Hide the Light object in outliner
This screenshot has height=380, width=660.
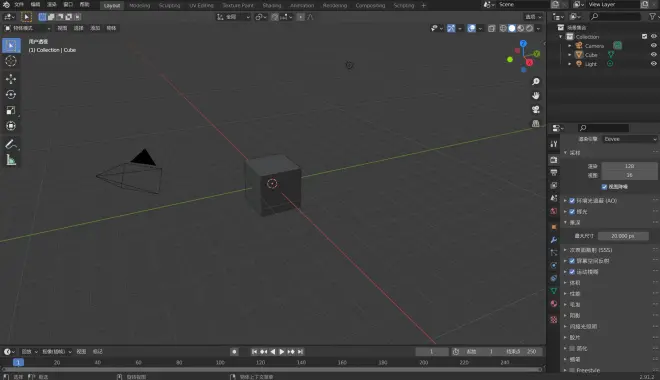click(653, 64)
